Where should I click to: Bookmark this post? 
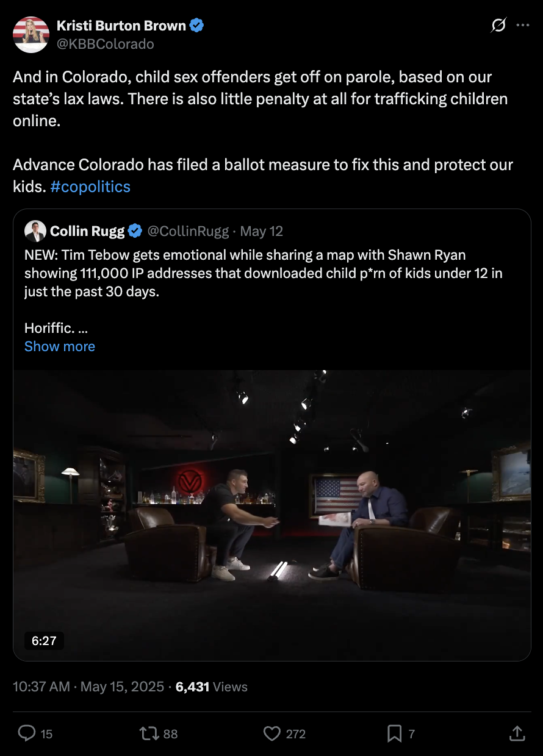[394, 733]
